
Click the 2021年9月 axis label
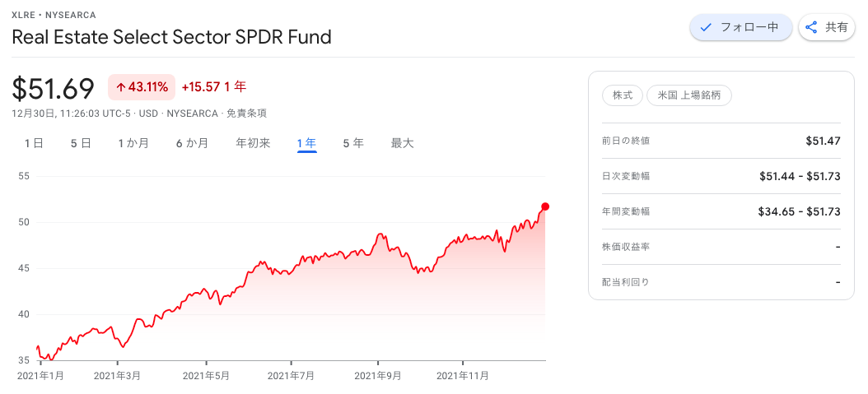pyautogui.click(x=377, y=376)
